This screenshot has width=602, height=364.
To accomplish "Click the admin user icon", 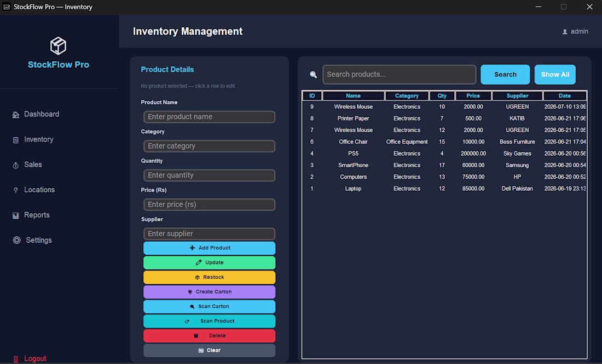I will [x=565, y=32].
